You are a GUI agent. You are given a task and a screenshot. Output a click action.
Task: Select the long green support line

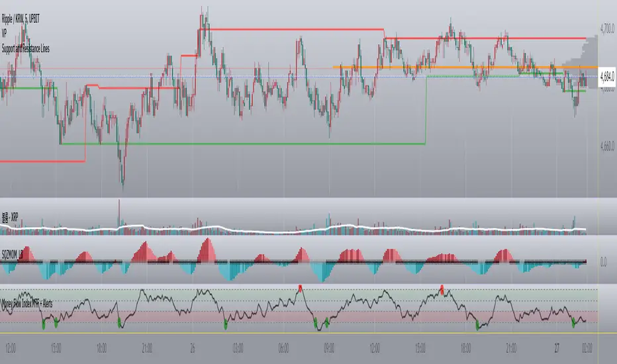[x=243, y=144]
